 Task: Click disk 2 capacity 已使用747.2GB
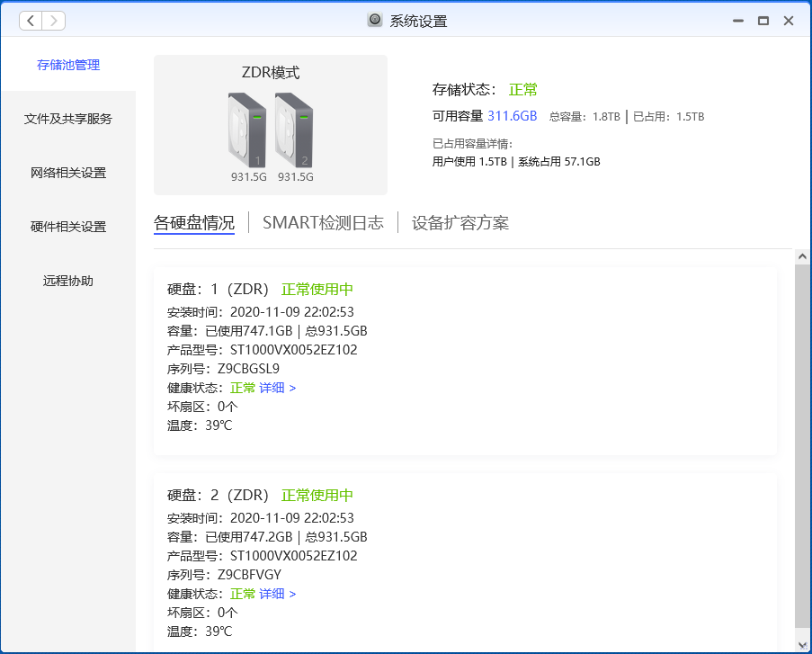click(249, 537)
